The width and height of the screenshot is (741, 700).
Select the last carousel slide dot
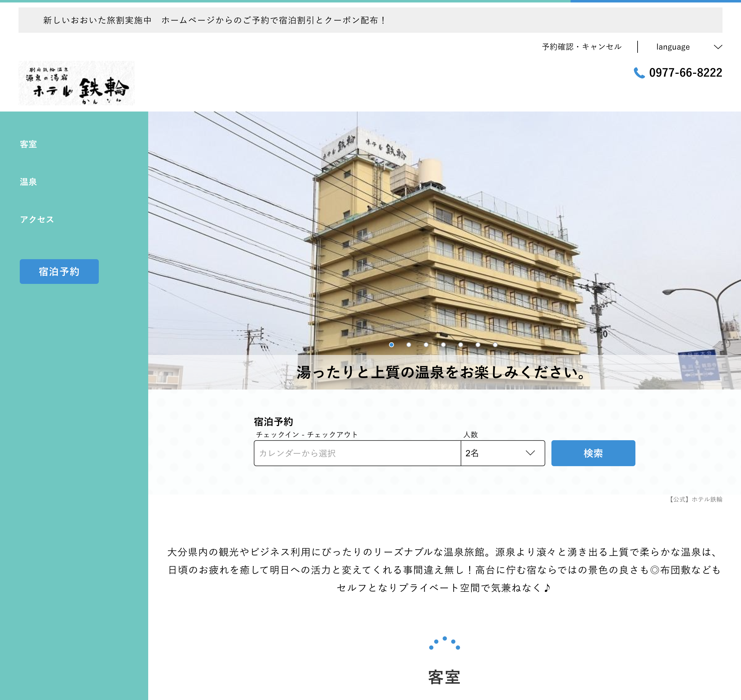point(495,345)
